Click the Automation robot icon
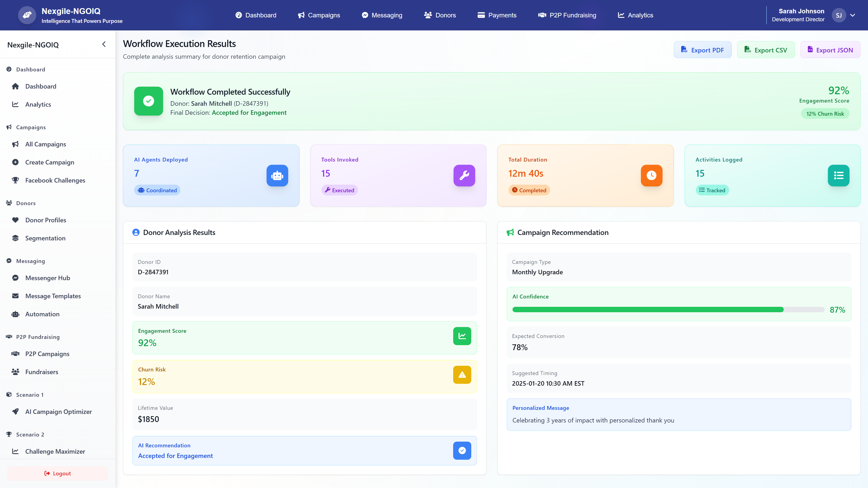This screenshot has width=868, height=488. pyautogui.click(x=16, y=314)
